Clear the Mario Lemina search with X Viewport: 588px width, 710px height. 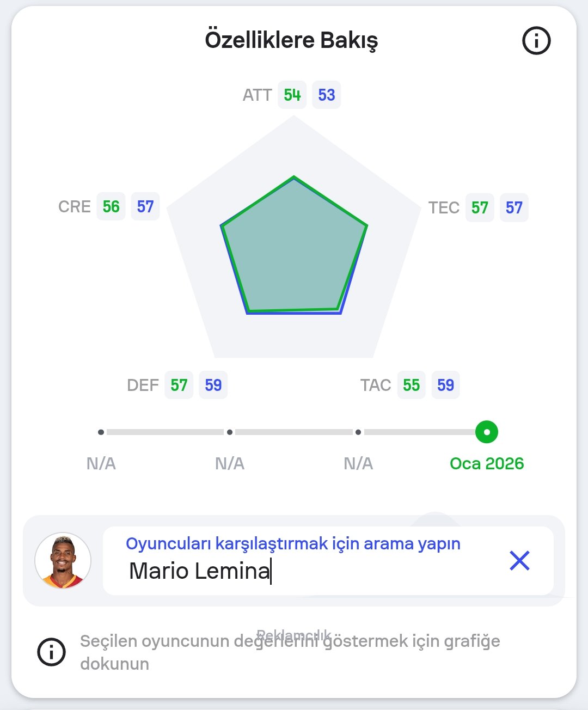pos(519,560)
